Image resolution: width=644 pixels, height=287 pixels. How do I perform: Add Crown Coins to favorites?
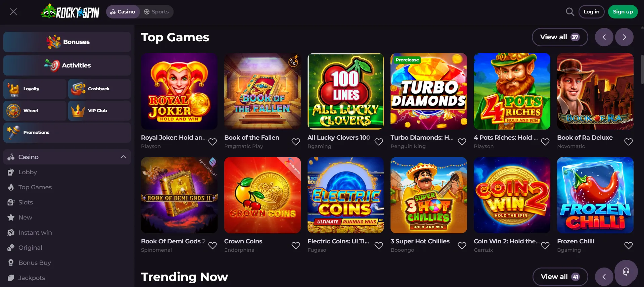(296, 245)
